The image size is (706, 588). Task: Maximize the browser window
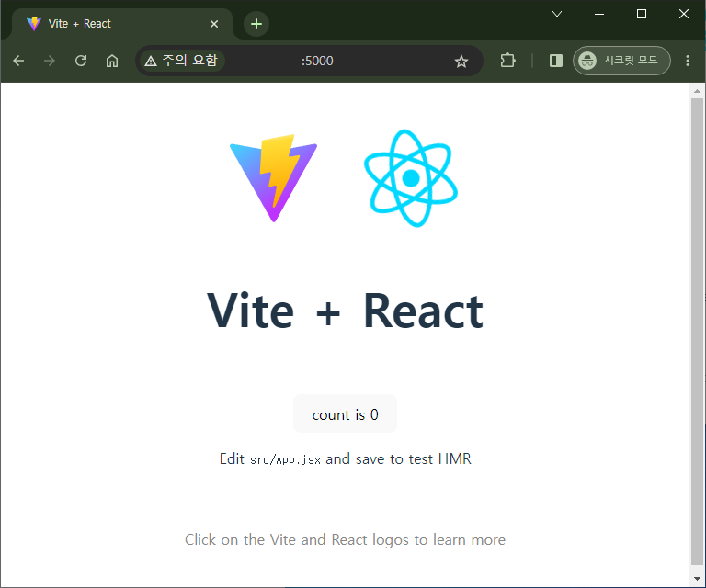point(641,14)
